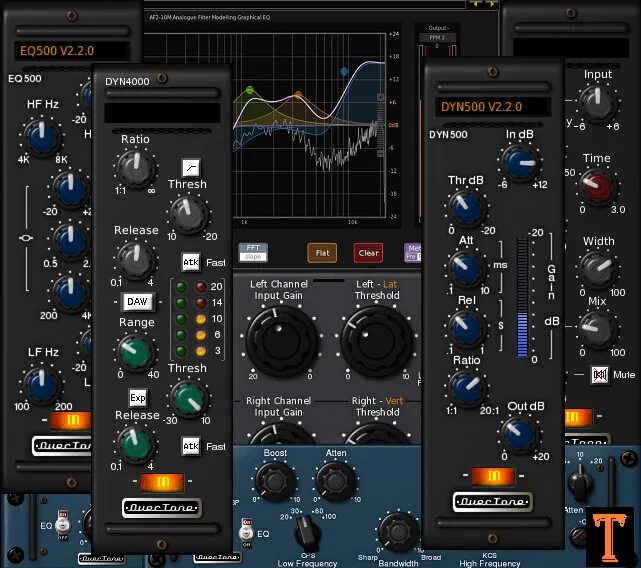Flip the EQ on/off switch near Low Frequency
Screen dimensions: 641x568
[x=246, y=533]
